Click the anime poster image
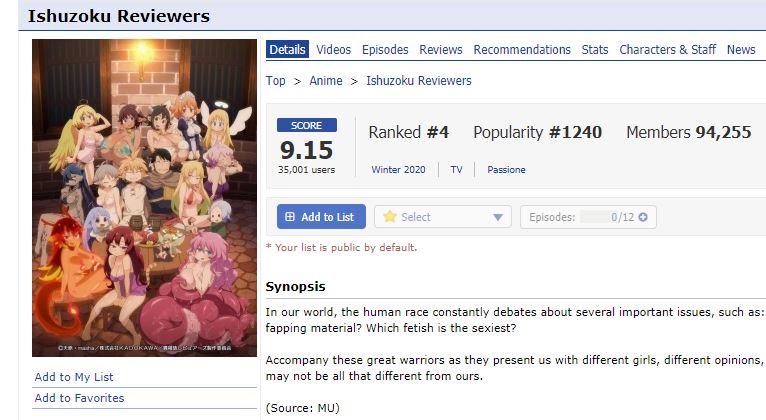Image resolution: width=766 pixels, height=420 pixels. pyautogui.click(x=144, y=198)
